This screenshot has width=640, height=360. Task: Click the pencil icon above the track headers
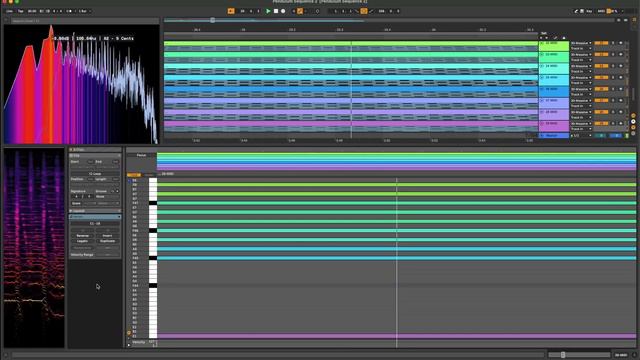click(x=555, y=38)
